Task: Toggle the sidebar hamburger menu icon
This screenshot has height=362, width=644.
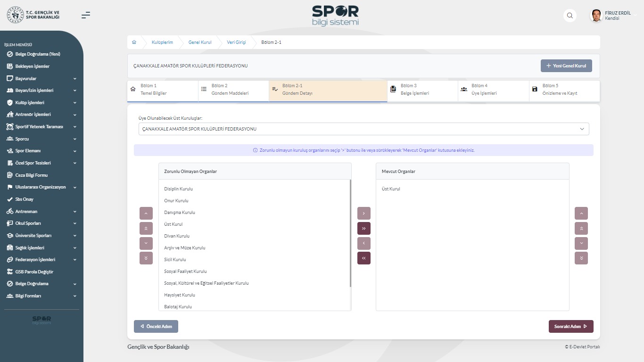Action: (85, 15)
